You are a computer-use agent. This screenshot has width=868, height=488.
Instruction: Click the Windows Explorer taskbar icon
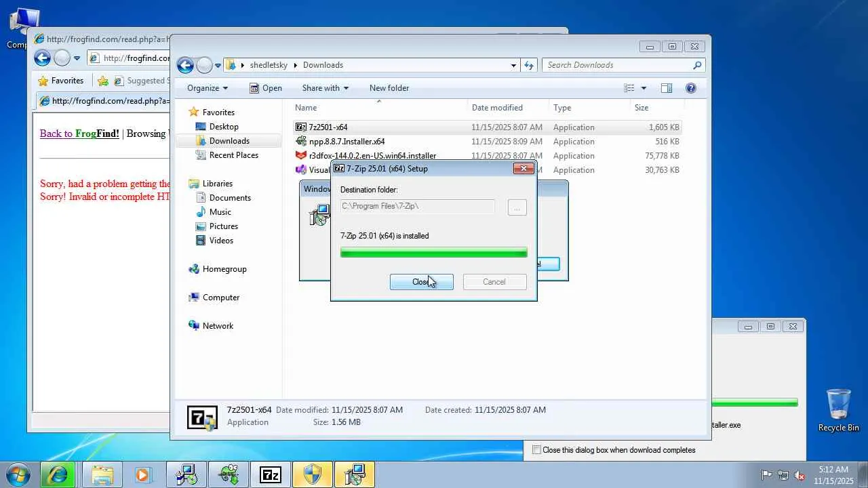pos(102,475)
